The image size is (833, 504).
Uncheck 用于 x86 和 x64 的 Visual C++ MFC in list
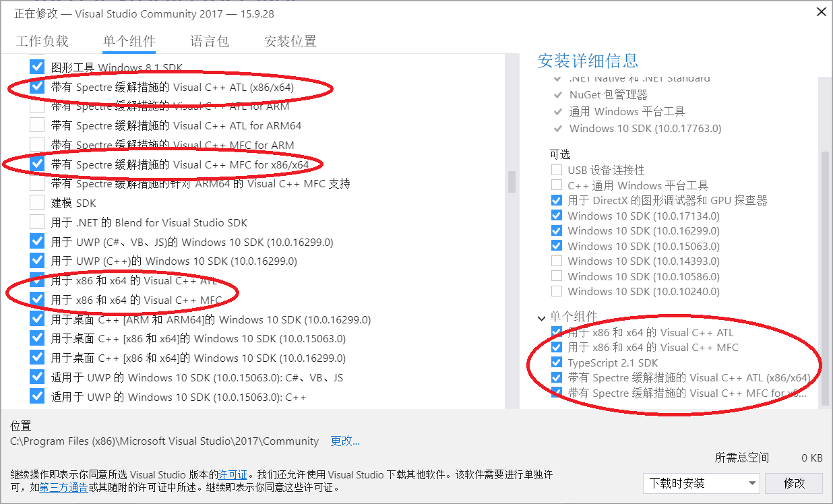(37, 300)
